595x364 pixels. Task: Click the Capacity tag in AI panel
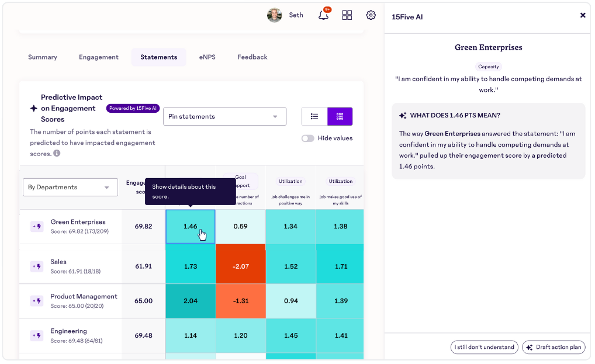tap(489, 67)
